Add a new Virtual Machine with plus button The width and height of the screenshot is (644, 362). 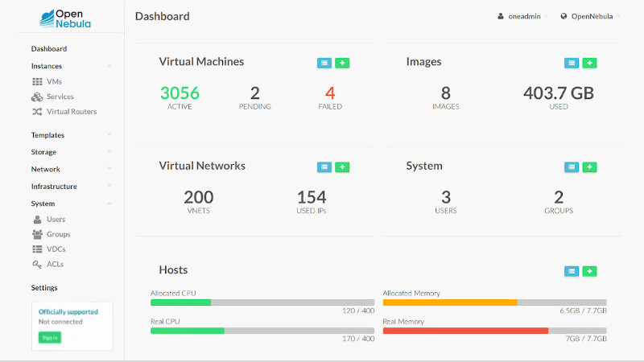tap(342, 63)
